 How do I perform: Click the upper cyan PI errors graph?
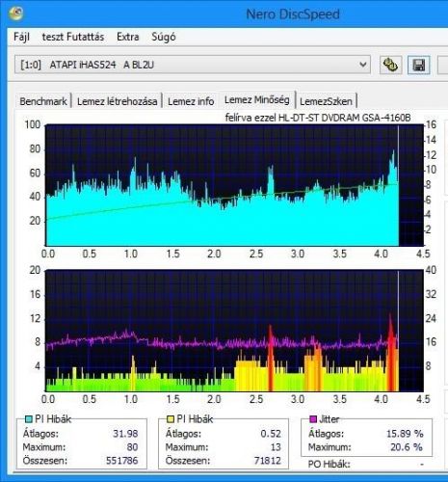[234, 185]
